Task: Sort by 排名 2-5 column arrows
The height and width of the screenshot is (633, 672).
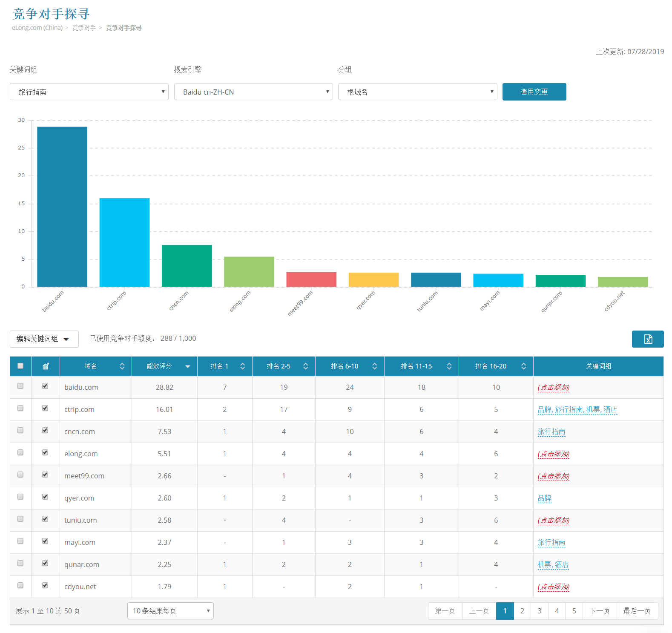Action: (306, 366)
